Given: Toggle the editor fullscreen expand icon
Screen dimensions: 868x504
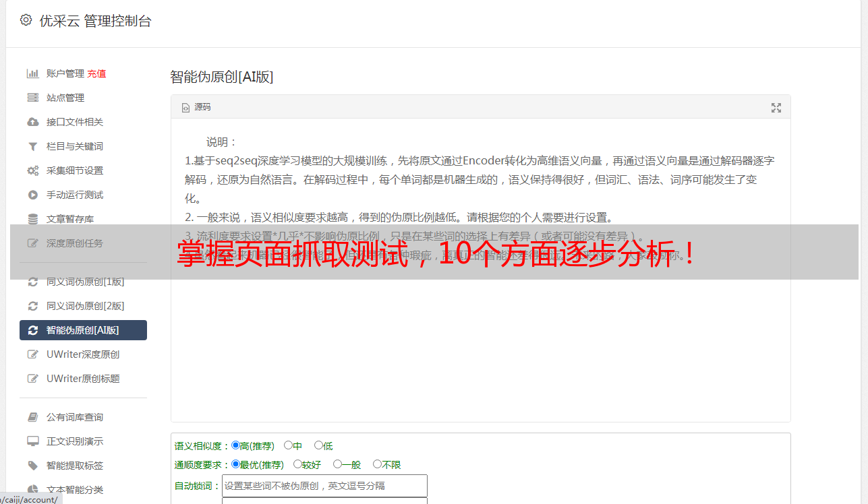Looking at the screenshot, I should (x=776, y=108).
